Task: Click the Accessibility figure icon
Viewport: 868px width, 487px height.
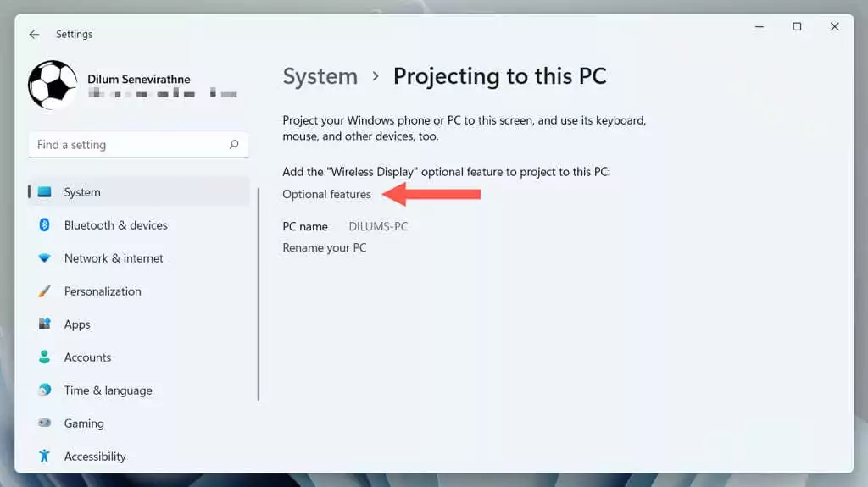Action: tap(44, 456)
